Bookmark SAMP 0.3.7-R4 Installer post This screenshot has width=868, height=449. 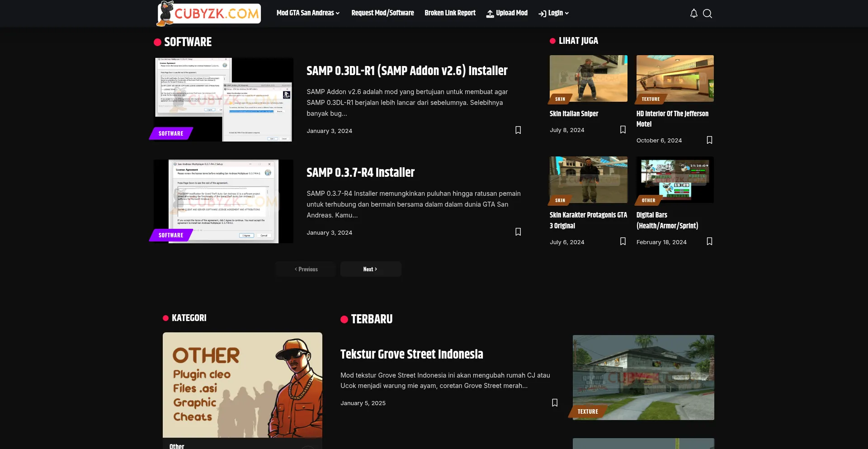click(518, 232)
